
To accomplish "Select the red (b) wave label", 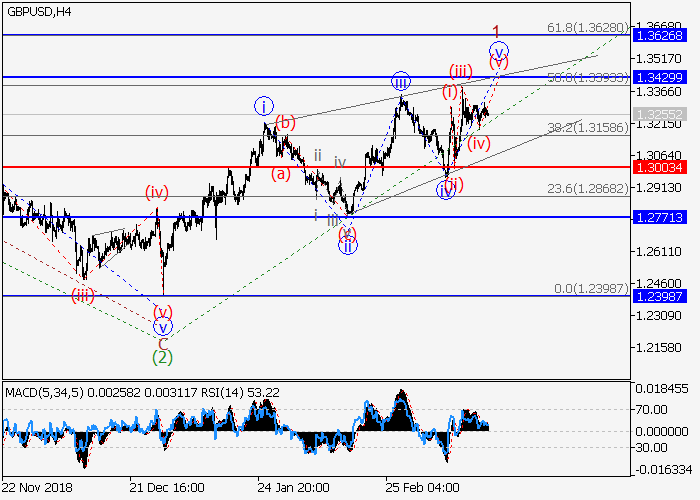I will (286, 123).
